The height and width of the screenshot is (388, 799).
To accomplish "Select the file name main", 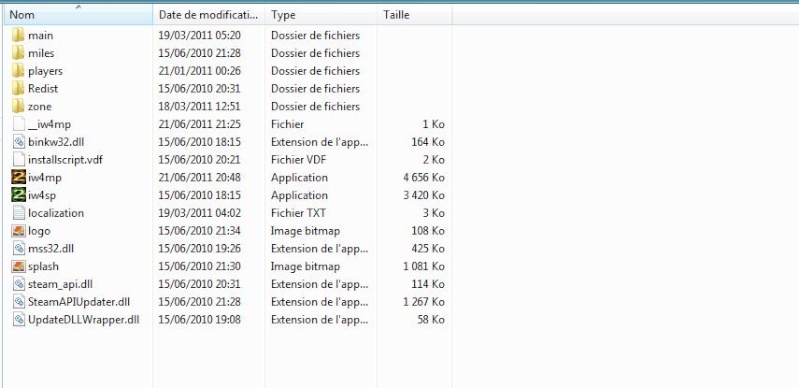I will 41,36.
